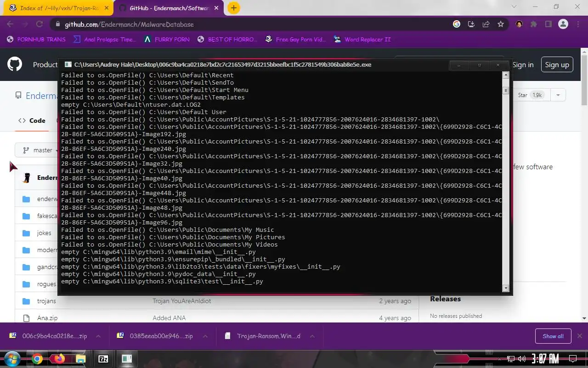Reload the GitHub page
This screenshot has height=368, width=588.
[x=40, y=24]
